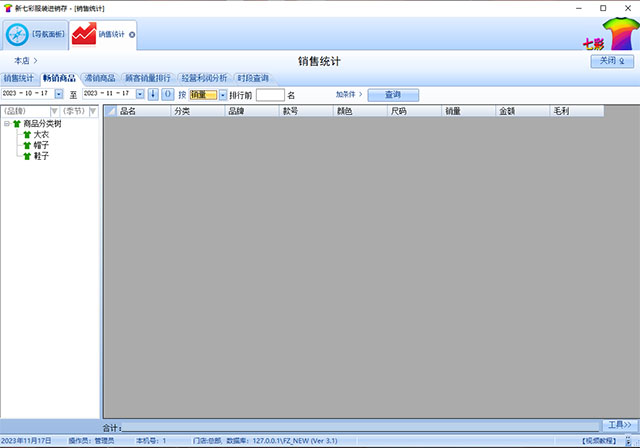Screen dimensions: 640x448
Task: Open the 视频教程 link in the status bar
Action: point(599,441)
